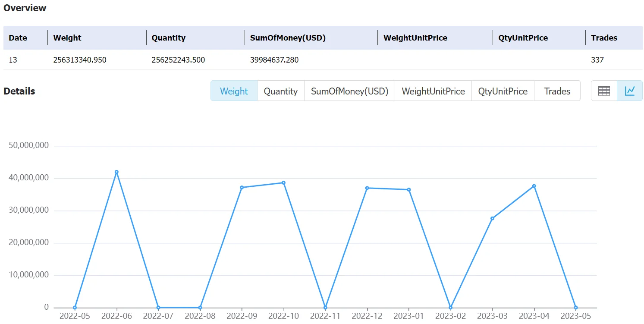Click the 2022-12 data point on chart
Screen dimensions: 644x324
(367, 188)
